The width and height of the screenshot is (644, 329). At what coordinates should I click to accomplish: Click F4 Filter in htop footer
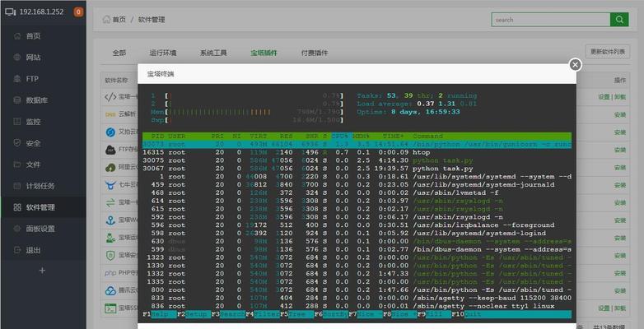coord(262,314)
